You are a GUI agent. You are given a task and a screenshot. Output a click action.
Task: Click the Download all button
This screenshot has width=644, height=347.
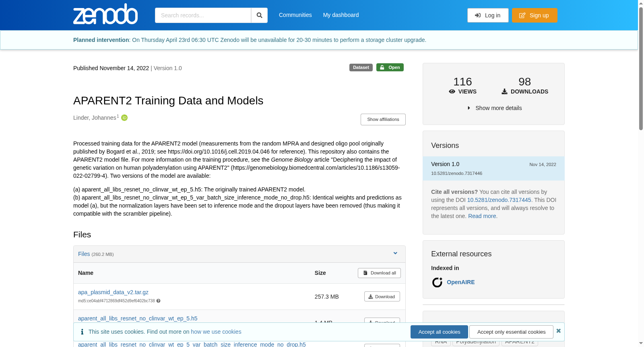click(x=379, y=273)
